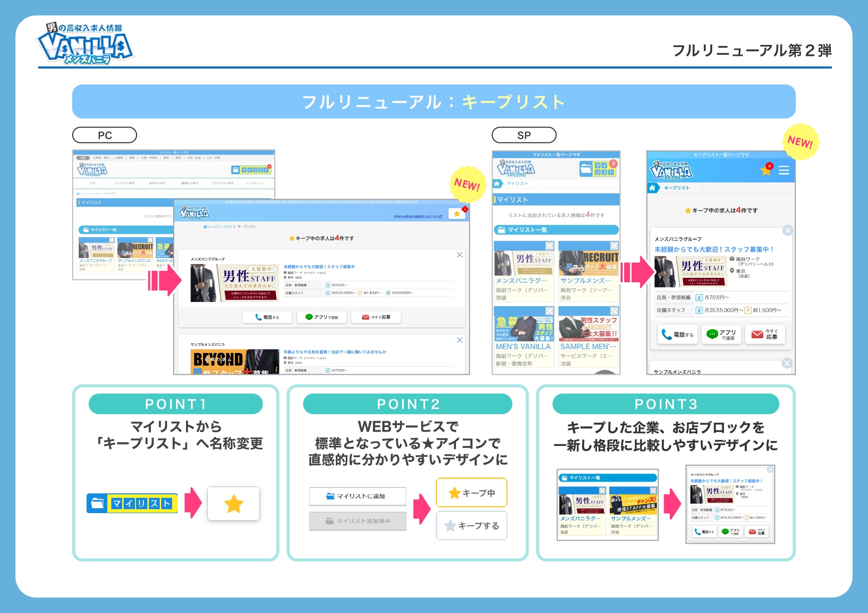Open マイリスト folder badge button in old SP header
Image resolution: width=868 pixels, height=613 pixels.
[x=598, y=169]
